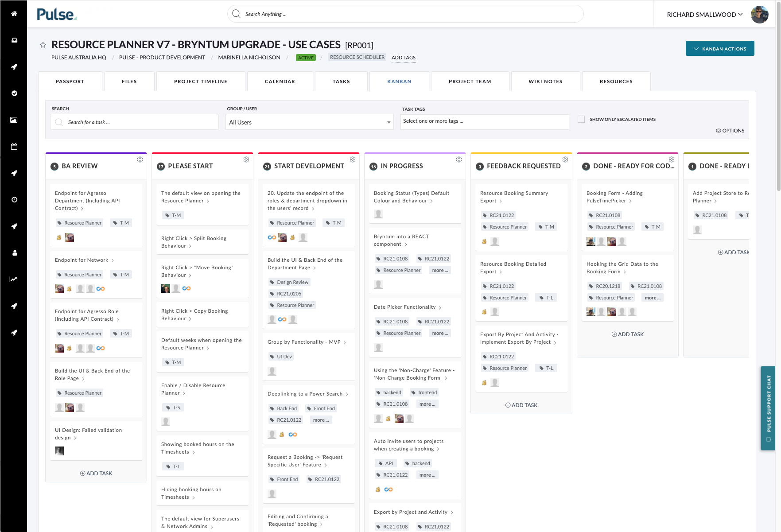Add a task to Done - Ready for Code column
The image size is (781, 532).
pyautogui.click(x=628, y=334)
